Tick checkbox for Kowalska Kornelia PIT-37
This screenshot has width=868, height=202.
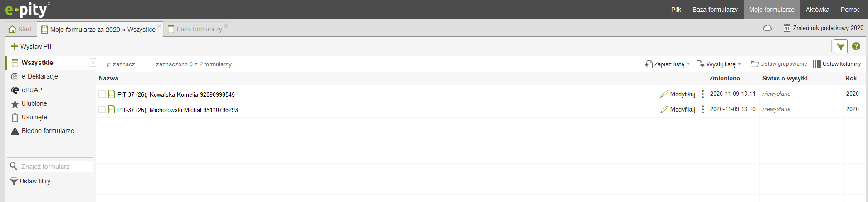click(102, 94)
